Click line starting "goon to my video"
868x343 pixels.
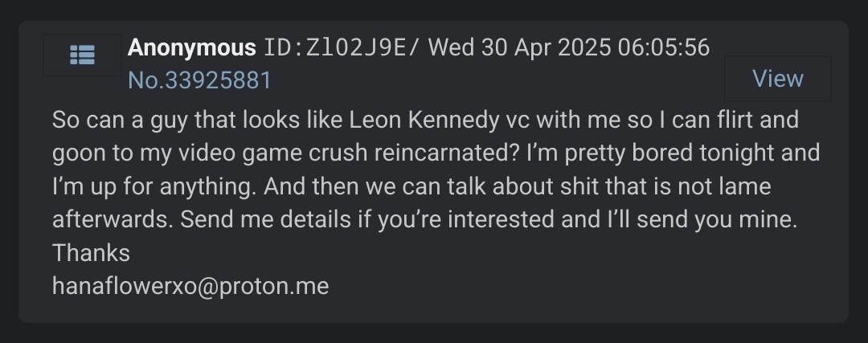[436, 153]
